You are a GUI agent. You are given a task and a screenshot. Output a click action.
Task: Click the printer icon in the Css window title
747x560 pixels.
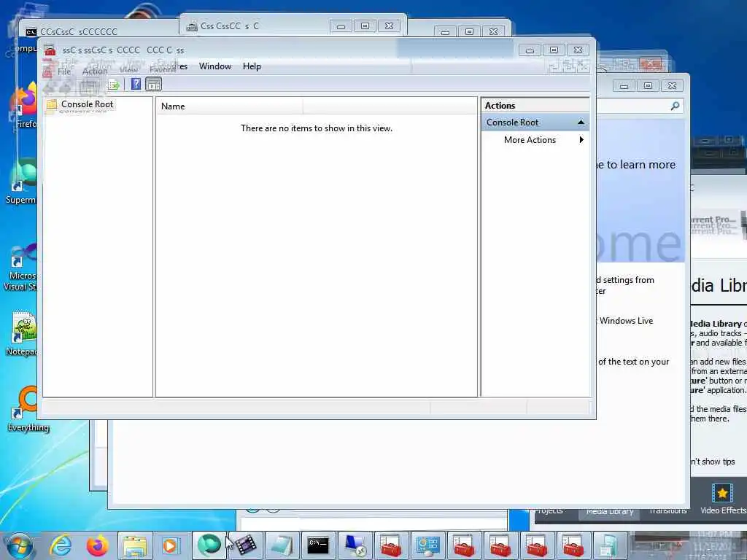(192, 26)
